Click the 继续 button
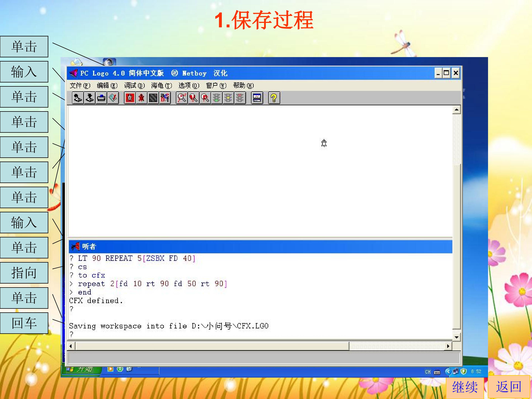532x399 pixels. [x=465, y=387]
